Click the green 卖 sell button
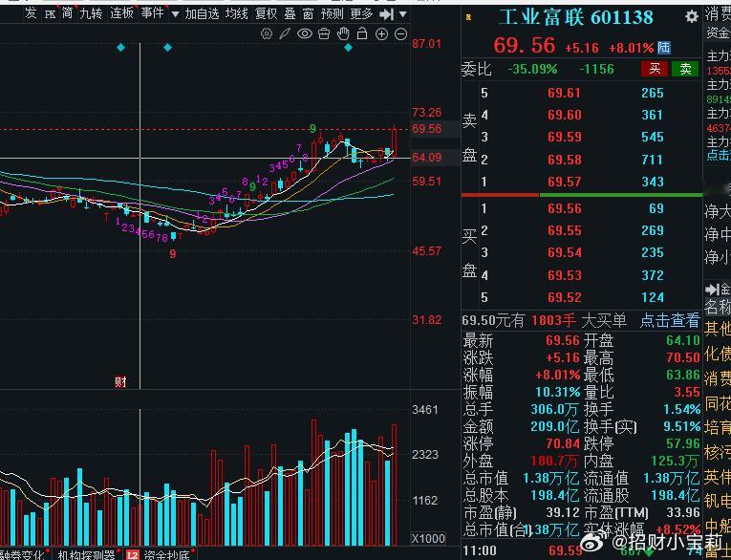 click(685, 69)
